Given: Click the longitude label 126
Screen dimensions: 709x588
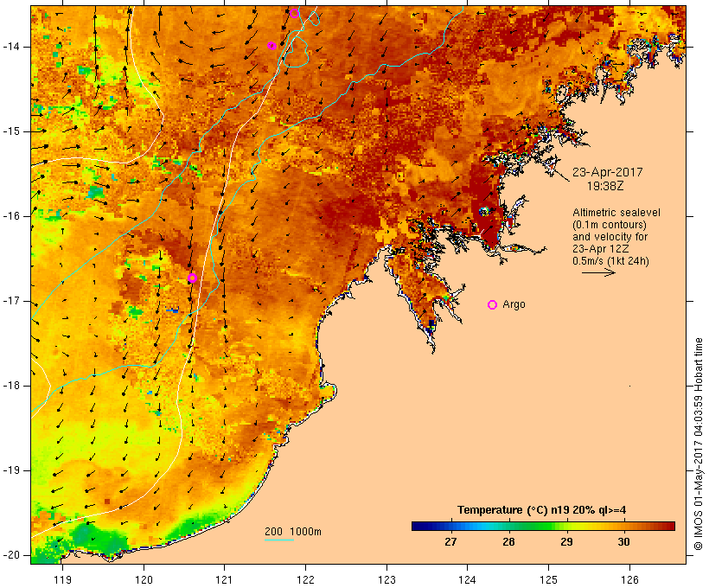Looking at the screenshot, I should point(629,580).
